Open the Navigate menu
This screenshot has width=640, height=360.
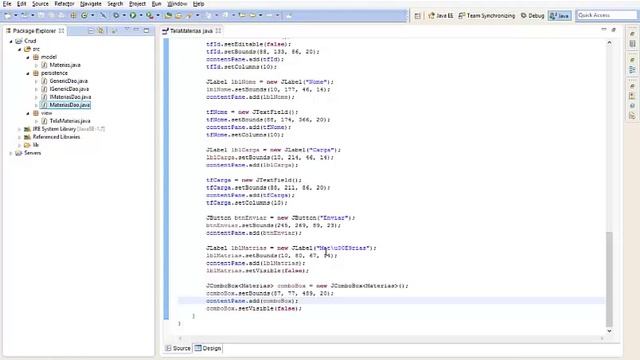coord(91,4)
